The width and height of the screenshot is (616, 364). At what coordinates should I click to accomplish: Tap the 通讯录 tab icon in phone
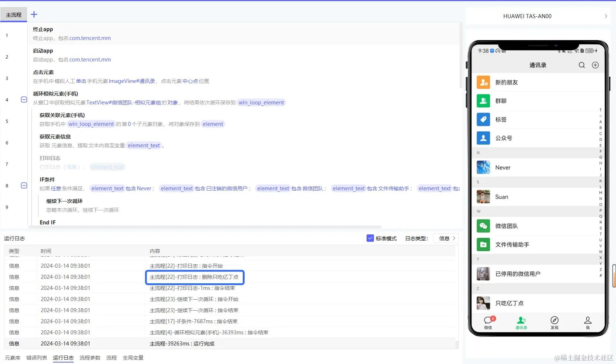click(521, 320)
